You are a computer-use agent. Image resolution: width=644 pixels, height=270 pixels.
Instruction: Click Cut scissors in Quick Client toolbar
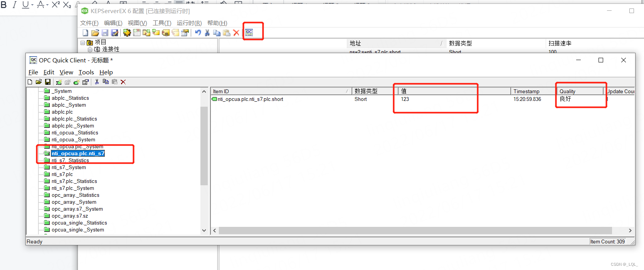(97, 82)
